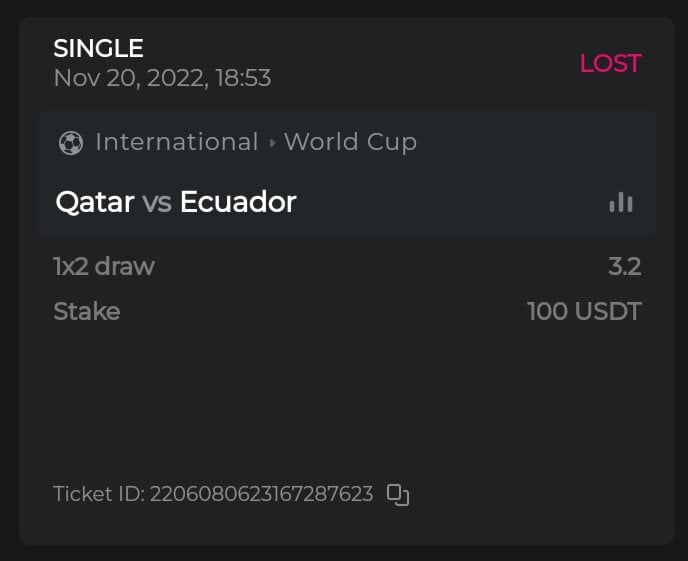The width and height of the screenshot is (688, 561).
Task: Open the International category link
Action: coord(177,142)
